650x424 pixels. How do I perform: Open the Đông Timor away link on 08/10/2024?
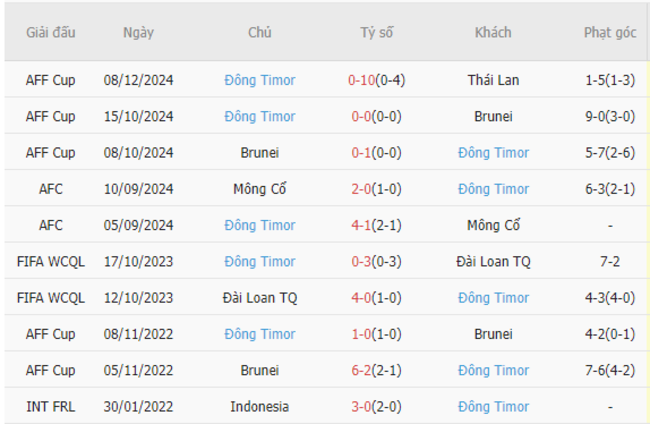[x=493, y=153]
